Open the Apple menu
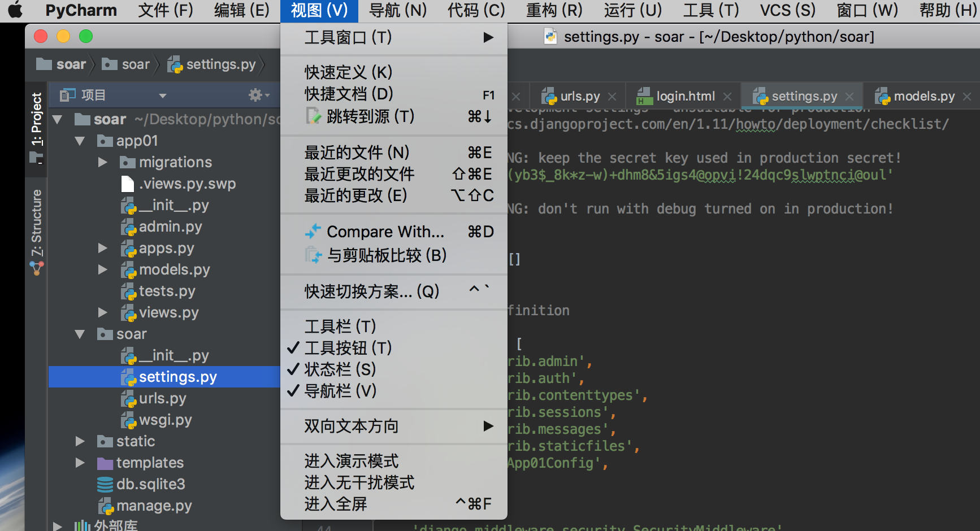 (16, 10)
